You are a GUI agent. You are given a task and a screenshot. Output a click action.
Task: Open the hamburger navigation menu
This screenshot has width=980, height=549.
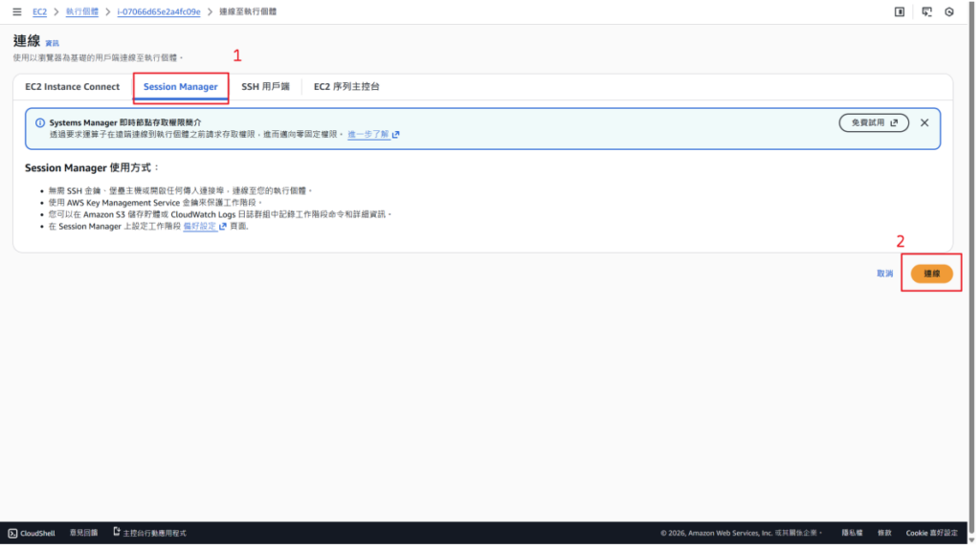tap(17, 11)
